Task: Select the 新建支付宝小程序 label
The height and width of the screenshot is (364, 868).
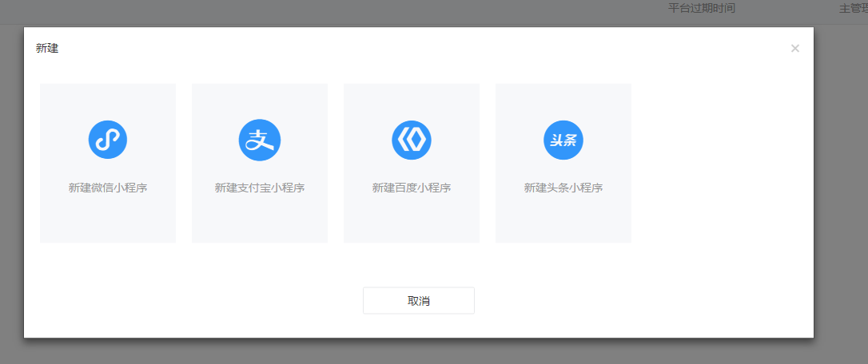Action: click(x=260, y=188)
